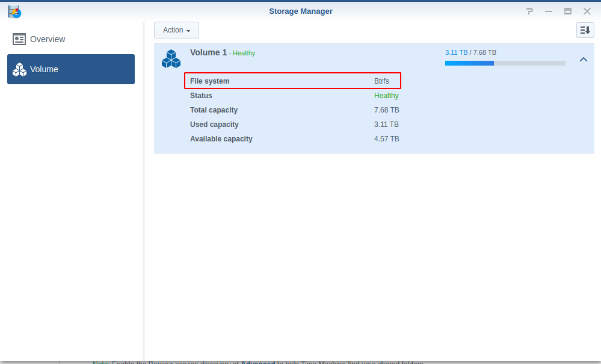
Task: Click the 3.11 TB / 7.68 TB label
Action: point(470,52)
